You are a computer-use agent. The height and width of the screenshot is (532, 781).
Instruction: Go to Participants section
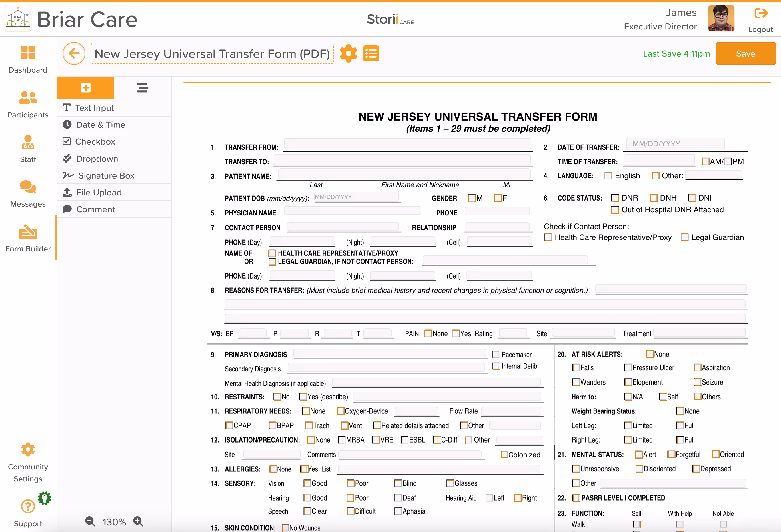point(27,105)
